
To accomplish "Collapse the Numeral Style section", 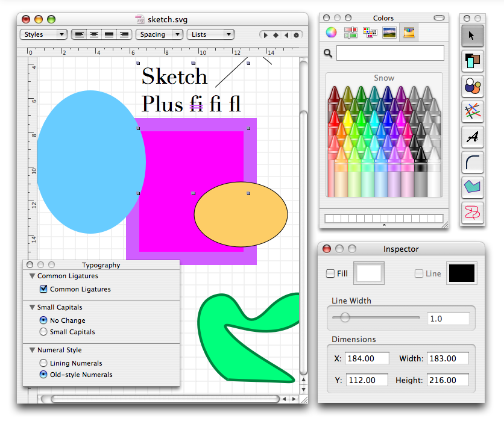I will 32,350.
